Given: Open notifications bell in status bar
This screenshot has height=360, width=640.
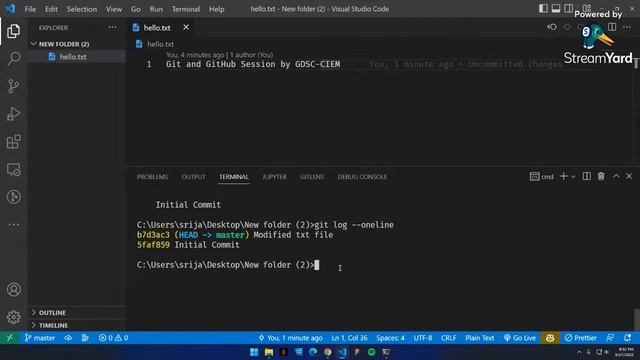Looking at the screenshot, I should pos(627,338).
